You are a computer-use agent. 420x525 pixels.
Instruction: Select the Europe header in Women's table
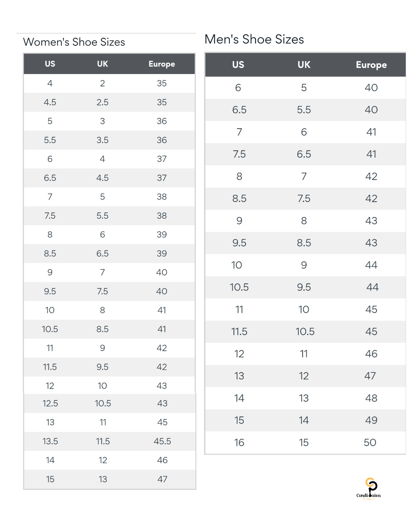pos(162,64)
